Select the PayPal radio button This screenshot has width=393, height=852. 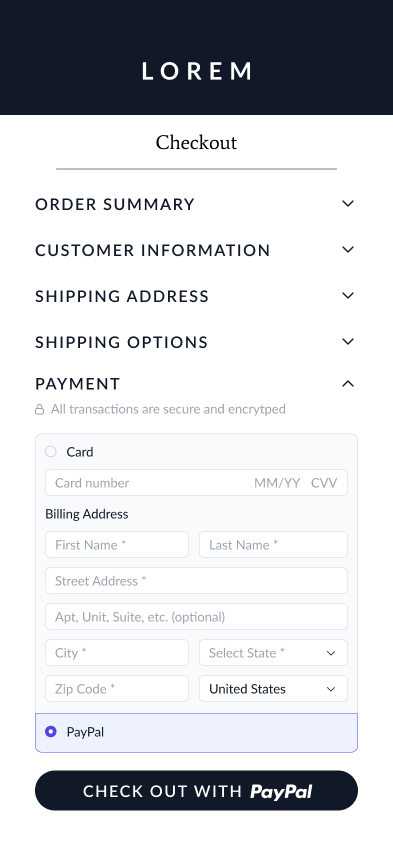tap(51, 732)
